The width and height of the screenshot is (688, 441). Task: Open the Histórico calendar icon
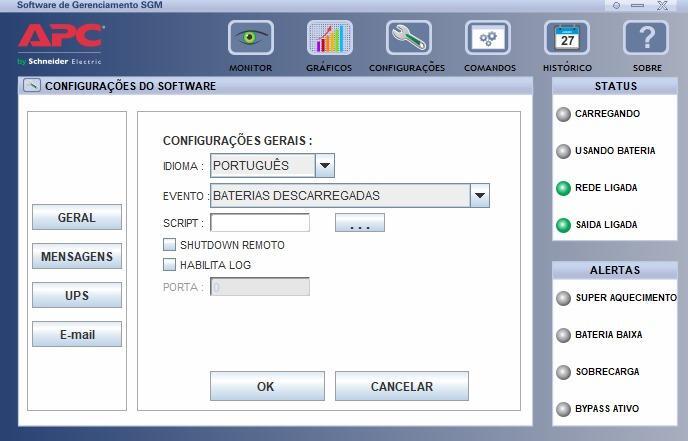[567, 38]
